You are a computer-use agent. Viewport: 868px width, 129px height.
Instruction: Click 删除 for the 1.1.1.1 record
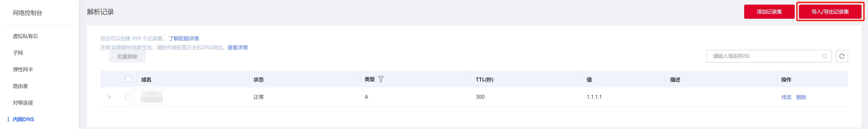pyautogui.click(x=801, y=97)
